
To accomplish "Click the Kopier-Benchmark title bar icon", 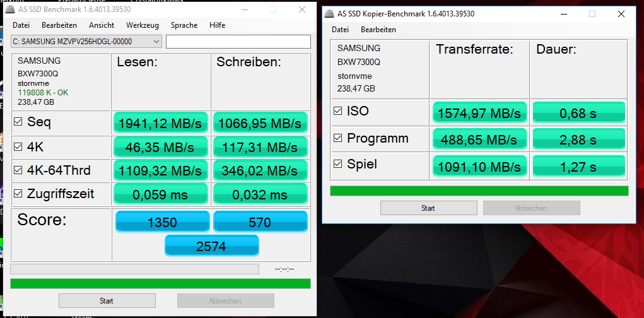I will 329,14.
